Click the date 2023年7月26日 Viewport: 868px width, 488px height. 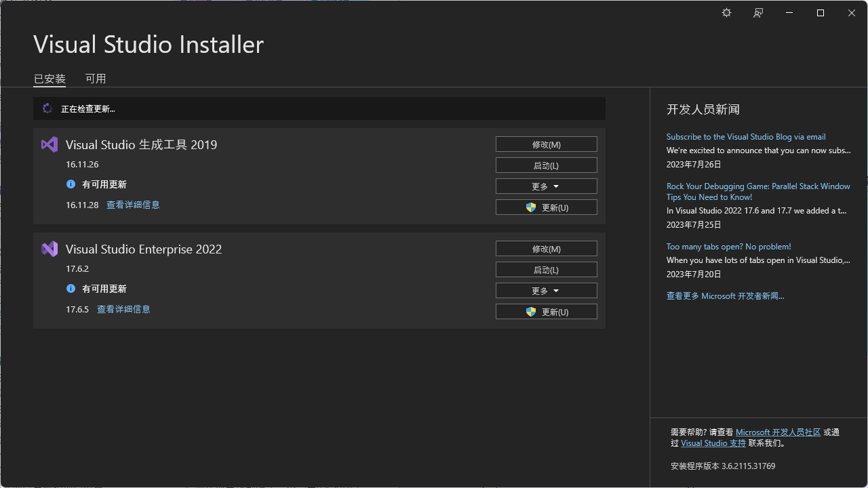click(694, 165)
